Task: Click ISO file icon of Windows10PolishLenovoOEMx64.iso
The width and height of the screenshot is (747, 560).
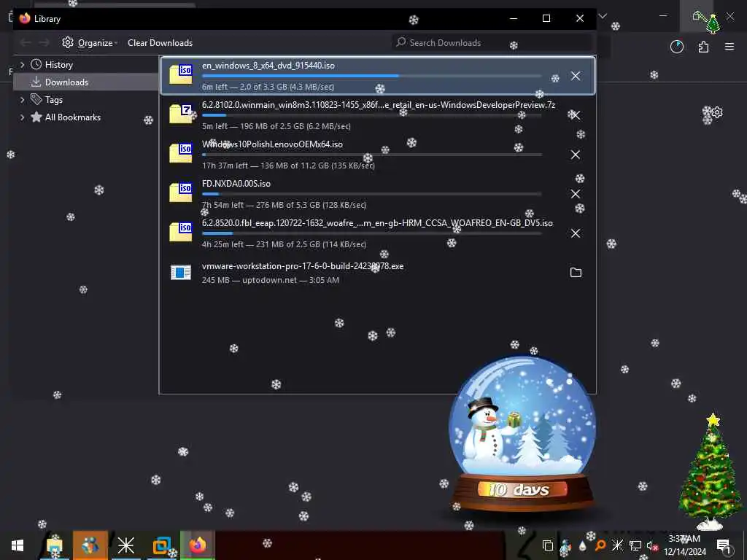Action: tap(181, 153)
